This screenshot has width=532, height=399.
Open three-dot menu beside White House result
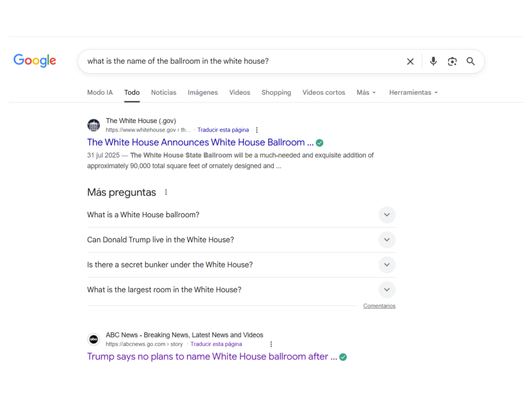click(x=257, y=130)
